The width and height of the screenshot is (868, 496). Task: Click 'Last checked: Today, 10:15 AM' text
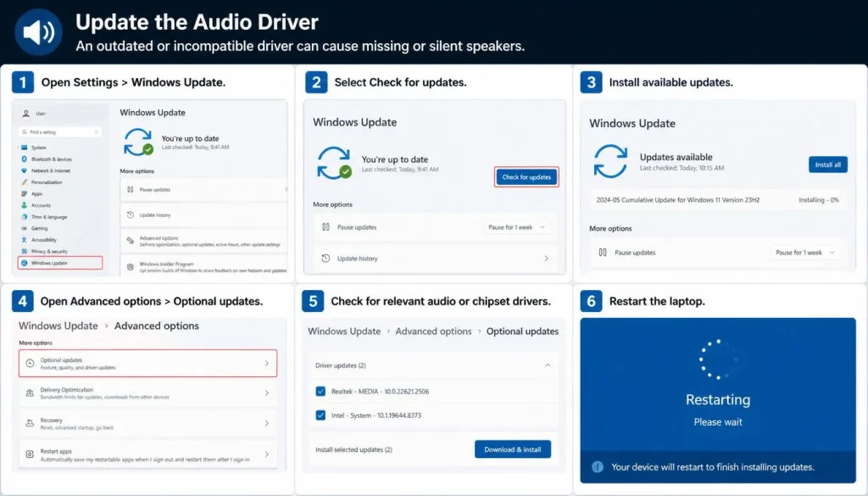tap(682, 168)
